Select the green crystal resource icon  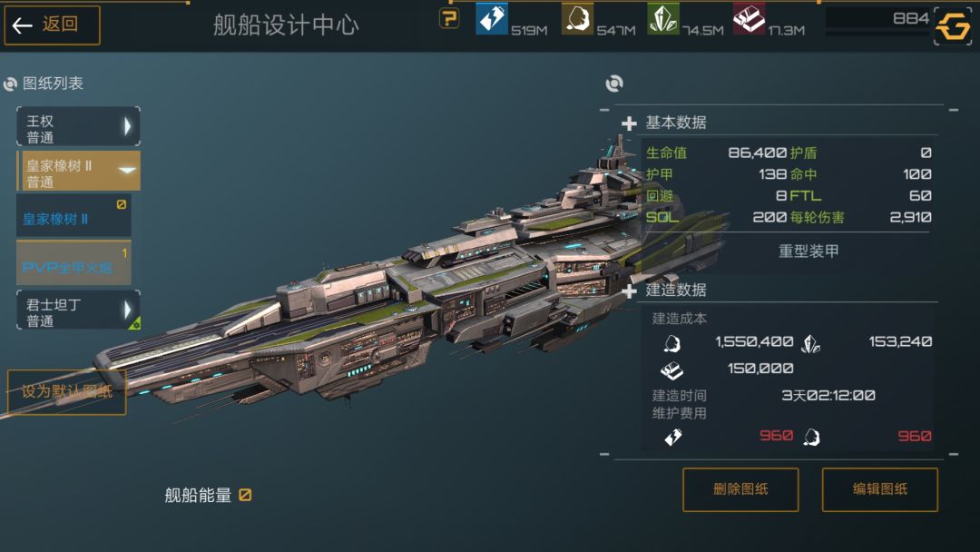point(662,18)
